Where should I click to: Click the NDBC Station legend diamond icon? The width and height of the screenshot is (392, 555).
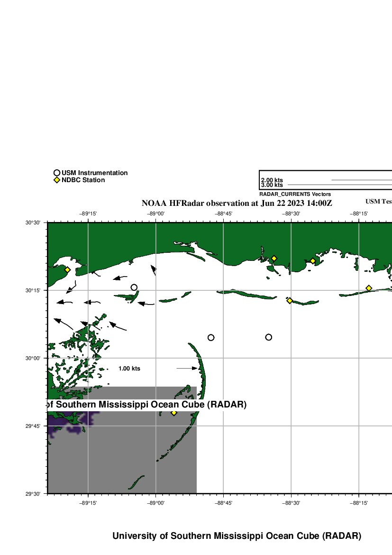click(x=57, y=180)
